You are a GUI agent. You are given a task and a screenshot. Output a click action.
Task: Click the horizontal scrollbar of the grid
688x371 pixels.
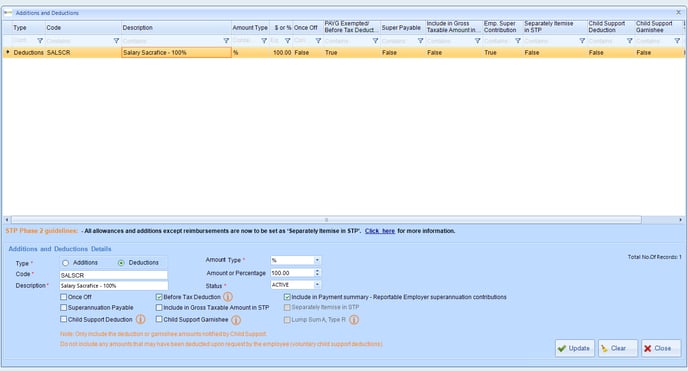click(326, 220)
